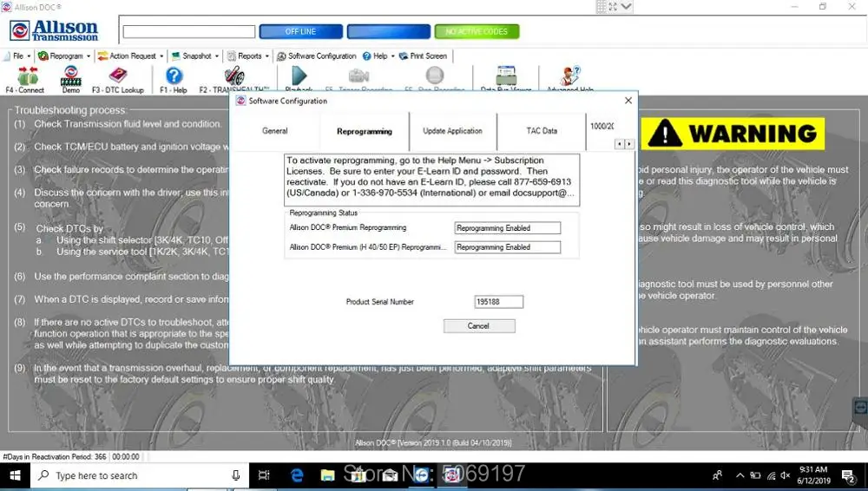
Task: Click the network tray icon
Action: (x=771, y=475)
